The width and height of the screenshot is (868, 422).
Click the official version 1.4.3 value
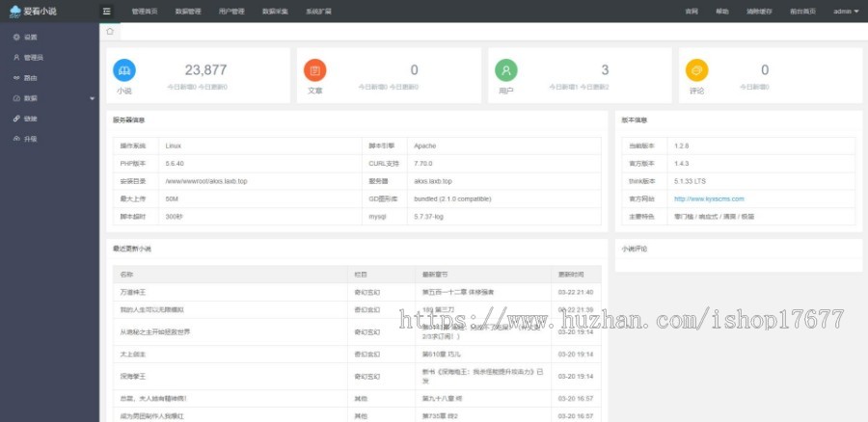click(x=682, y=164)
